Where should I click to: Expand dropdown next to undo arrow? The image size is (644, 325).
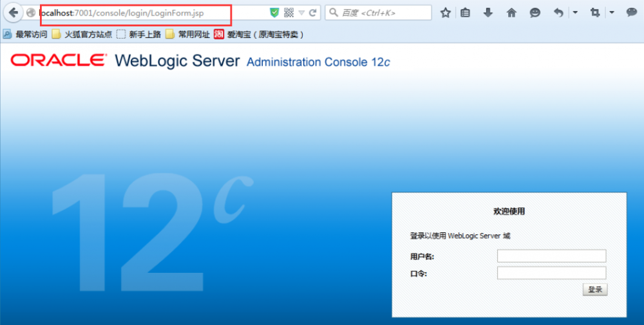point(575,13)
